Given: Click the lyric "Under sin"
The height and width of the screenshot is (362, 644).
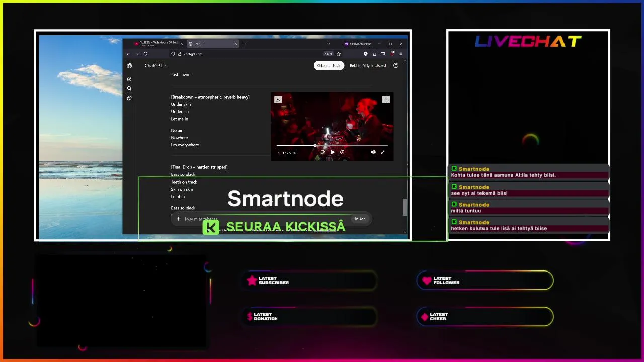Looking at the screenshot, I should (180, 112).
